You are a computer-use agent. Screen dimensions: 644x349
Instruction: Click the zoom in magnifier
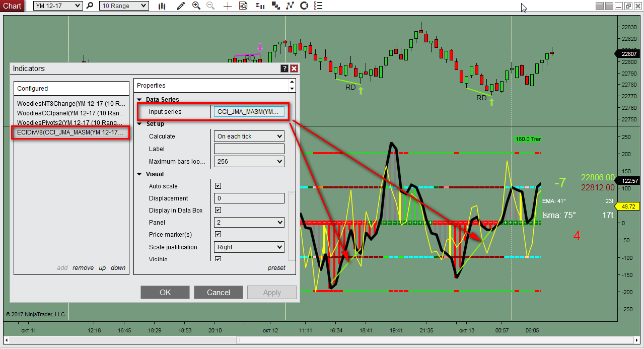(x=196, y=6)
